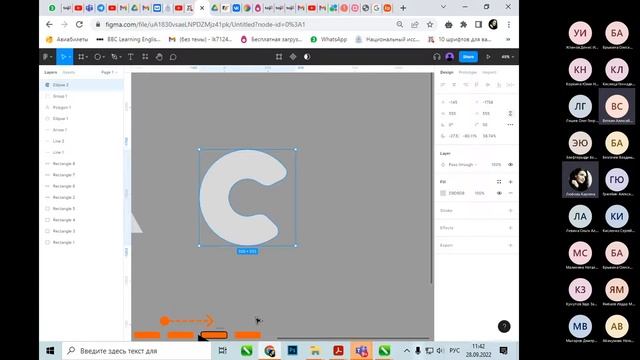Open the Pass through blend mode dropdown
Image resolution: width=640 pixels, height=360 pixels.
(x=462, y=164)
